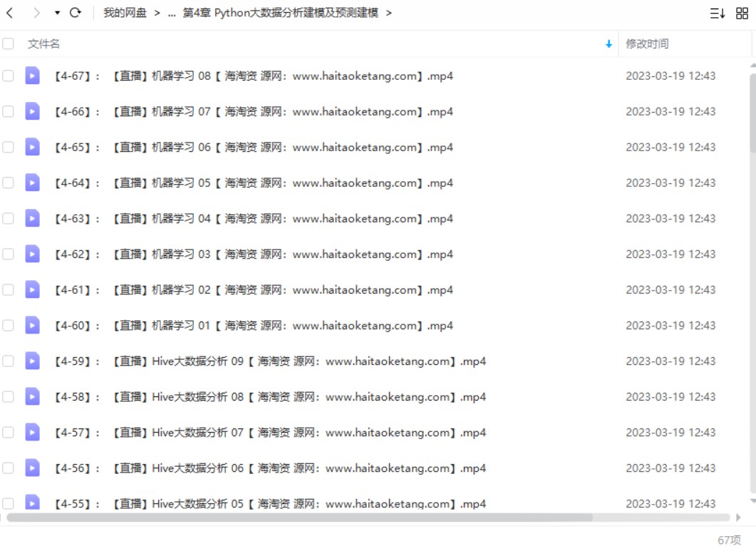Select file name 【4-67】机器学习 08 mp4
The height and width of the screenshot is (551, 756).
coord(253,76)
